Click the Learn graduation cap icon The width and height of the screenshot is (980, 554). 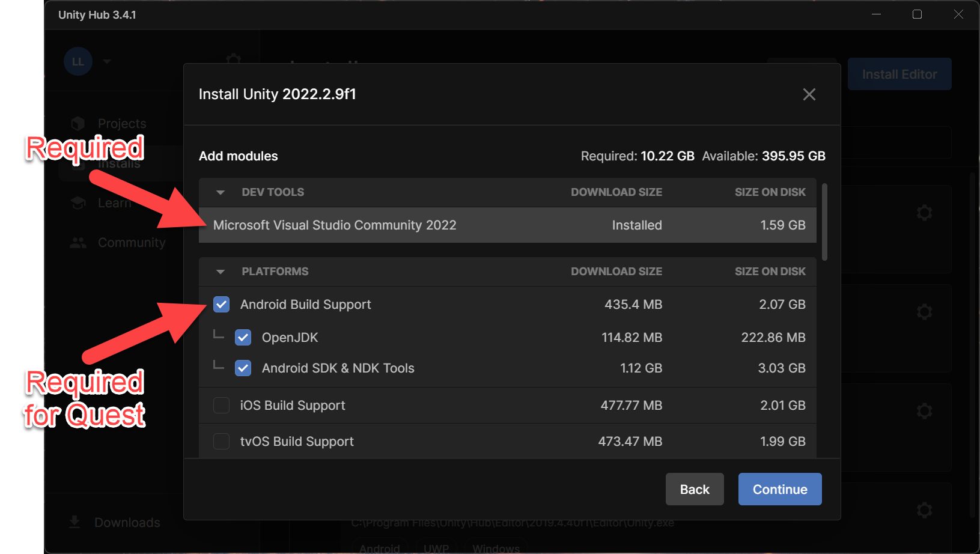click(78, 203)
